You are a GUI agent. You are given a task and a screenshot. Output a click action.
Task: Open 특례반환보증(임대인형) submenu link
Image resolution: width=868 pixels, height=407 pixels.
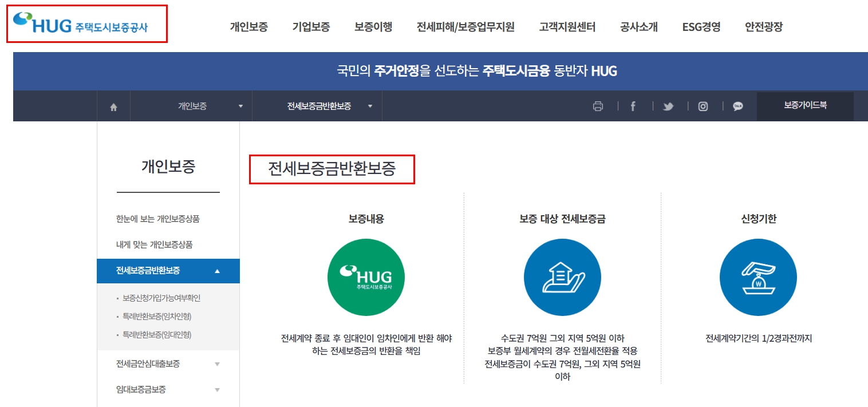(x=157, y=335)
